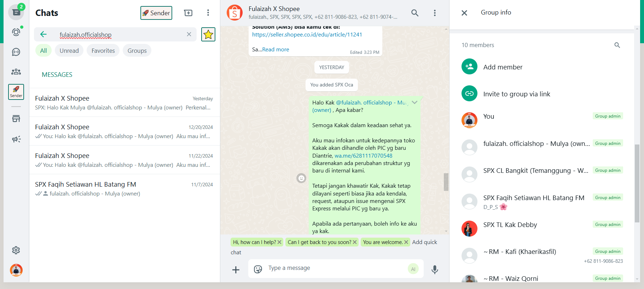Click the fulaizah.officialshop search field
The width and height of the screenshot is (644, 289).
[115, 34]
